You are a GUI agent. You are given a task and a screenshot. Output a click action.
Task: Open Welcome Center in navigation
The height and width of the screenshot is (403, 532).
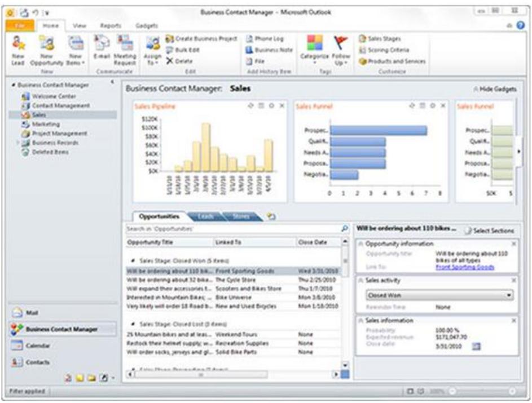[x=49, y=96]
